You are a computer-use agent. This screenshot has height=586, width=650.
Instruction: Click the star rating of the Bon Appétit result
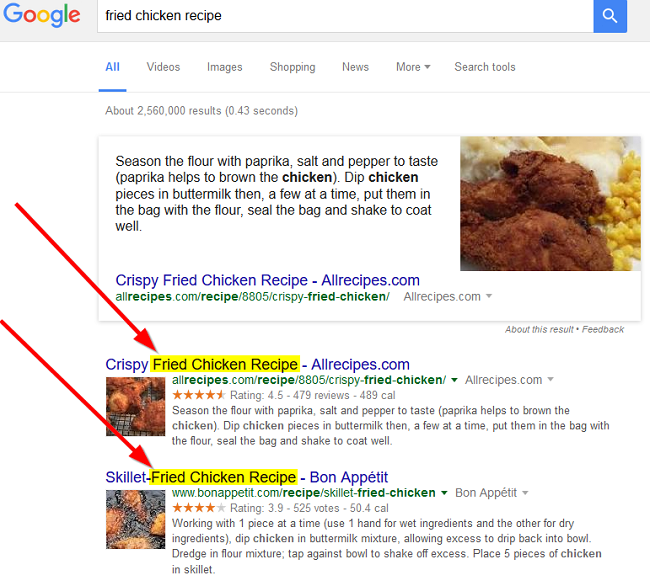199,508
